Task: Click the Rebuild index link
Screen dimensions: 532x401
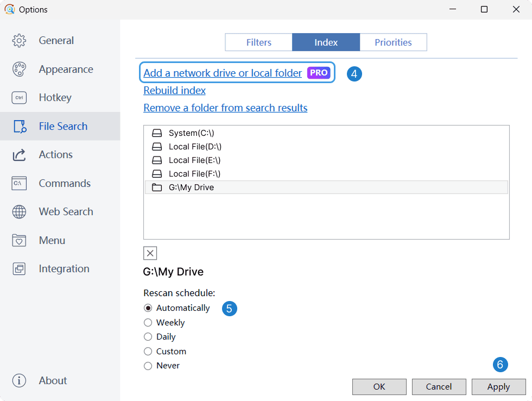Action: (x=174, y=90)
